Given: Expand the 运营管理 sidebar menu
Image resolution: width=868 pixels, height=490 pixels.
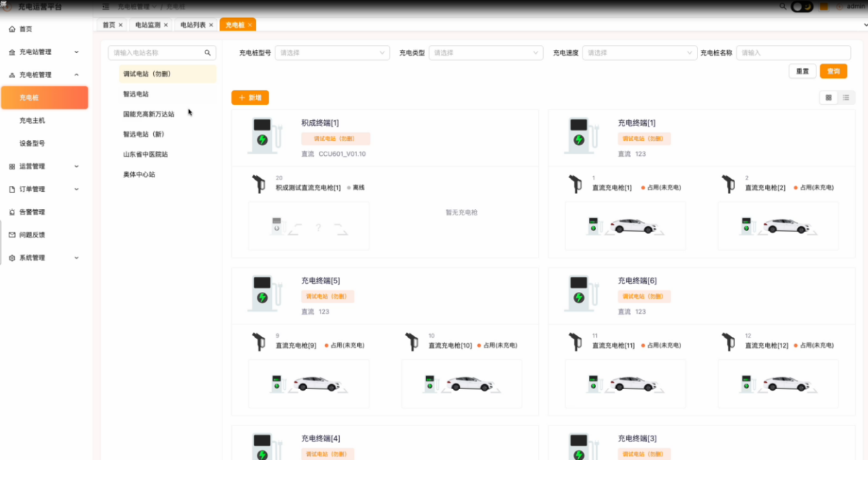Looking at the screenshot, I should 44,167.
